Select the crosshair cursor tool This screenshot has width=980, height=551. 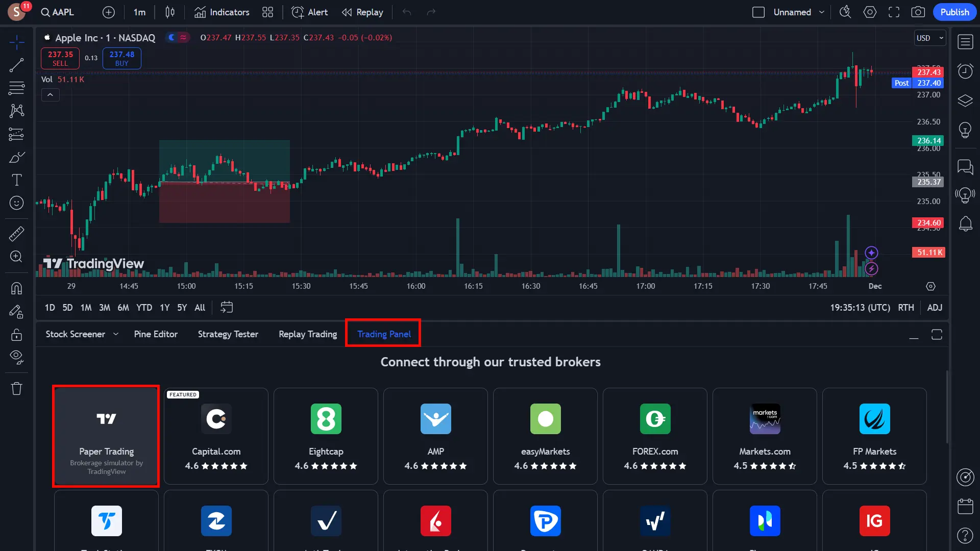(x=16, y=43)
